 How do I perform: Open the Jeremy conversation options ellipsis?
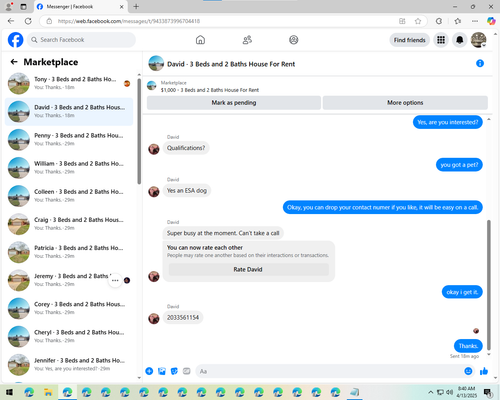click(115, 280)
